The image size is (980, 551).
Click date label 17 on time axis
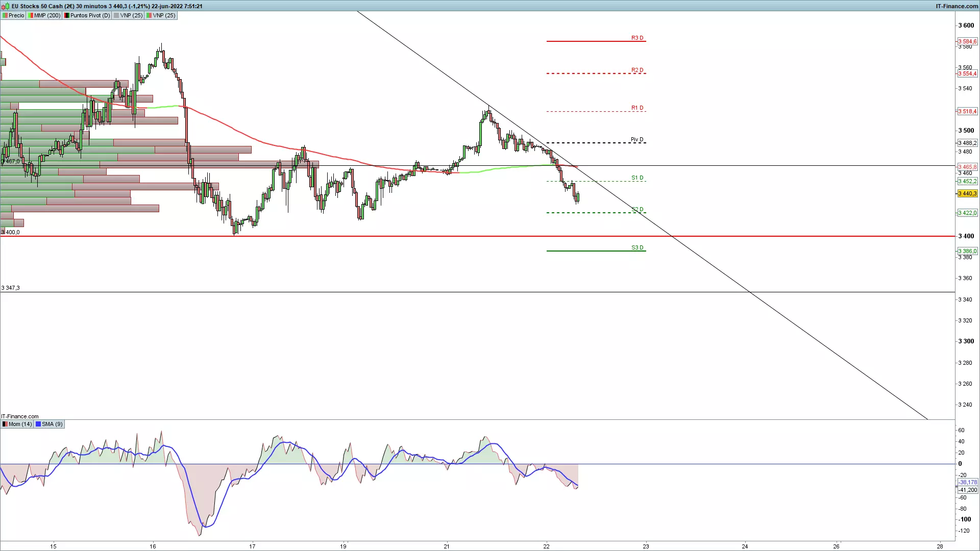[252, 546]
